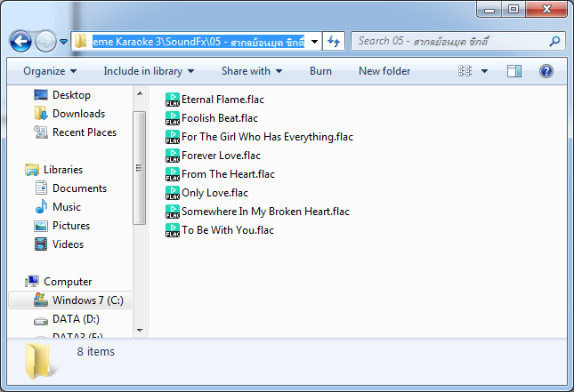Click navigation pane scroll up arrow
The image size is (574, 392).
pos(140,93)
